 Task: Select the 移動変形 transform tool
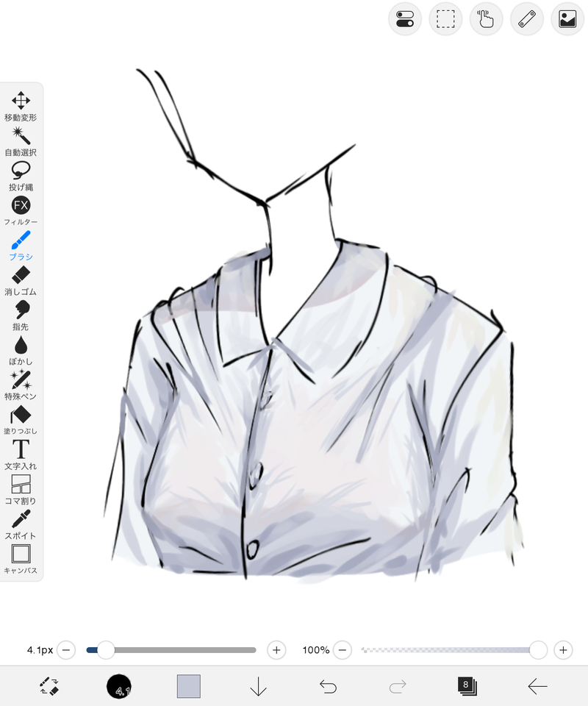[x=21, y=106]
